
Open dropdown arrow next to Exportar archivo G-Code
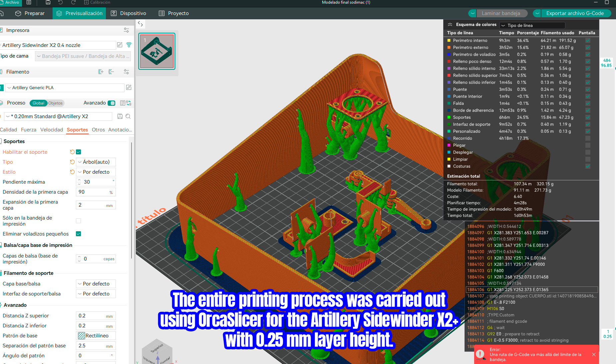click(x=537, y=13)
